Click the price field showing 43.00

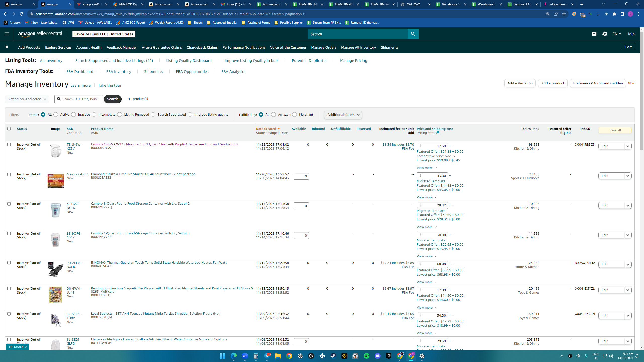(432, 176)
